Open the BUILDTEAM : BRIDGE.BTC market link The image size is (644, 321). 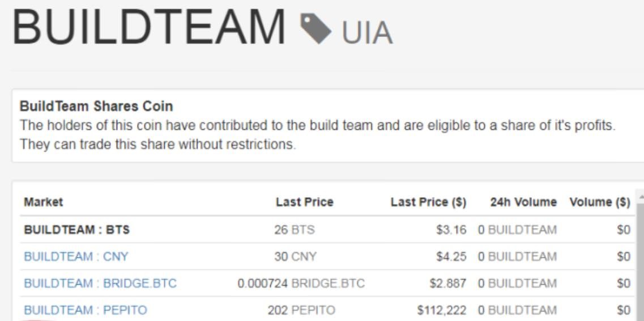(100, 283)
